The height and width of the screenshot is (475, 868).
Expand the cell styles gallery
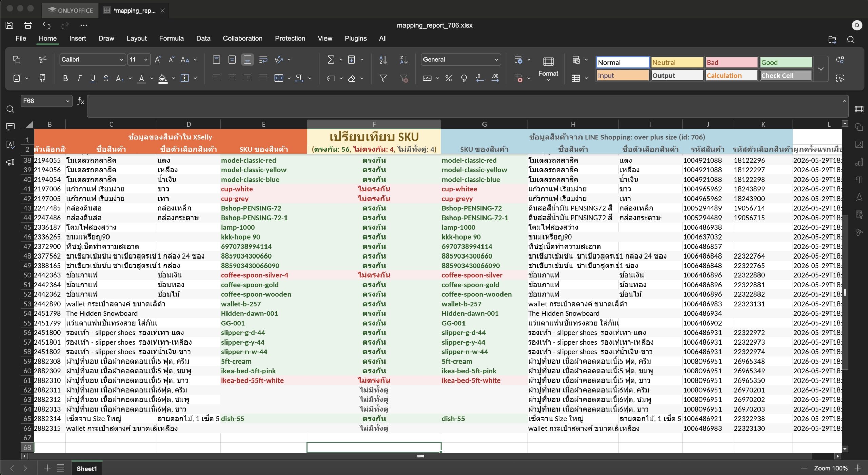point(821,69)
